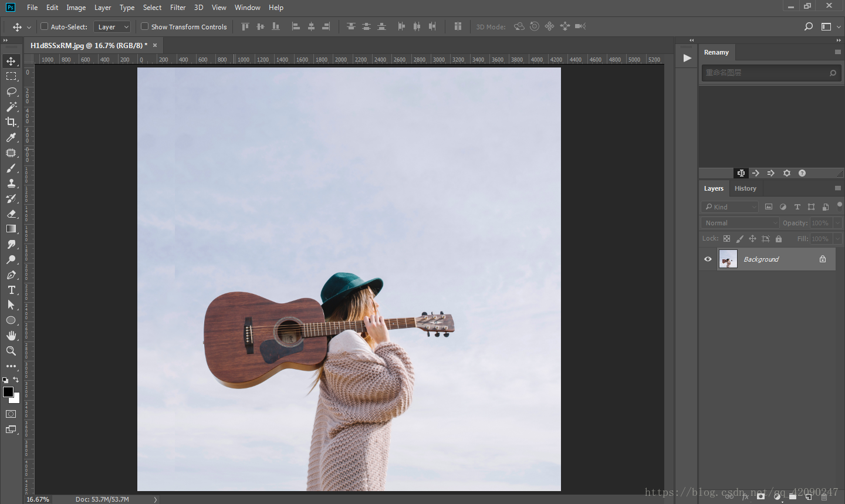This screenshot has width=845, height=504.
Task: Open the Layers panel options menu
Action: click(x=837, y=188)
